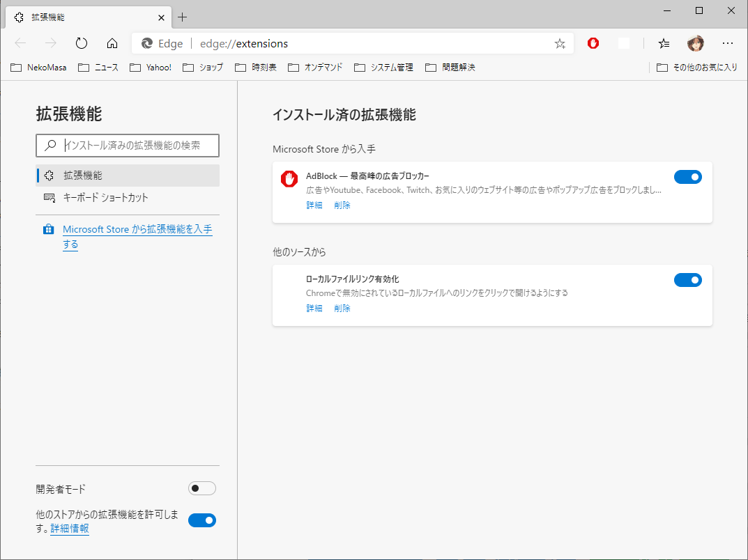This screenshot has height=560, width=748.
Task: Open the user profile avatar
Action: (696, 43)
